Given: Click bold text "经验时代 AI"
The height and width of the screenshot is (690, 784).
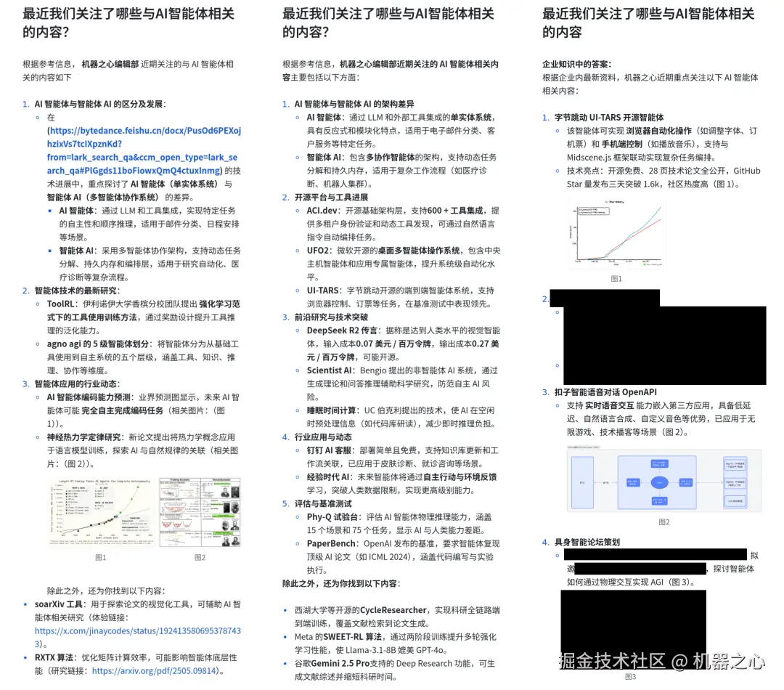Looking at the screenshot, I should (x=329, y=477).
